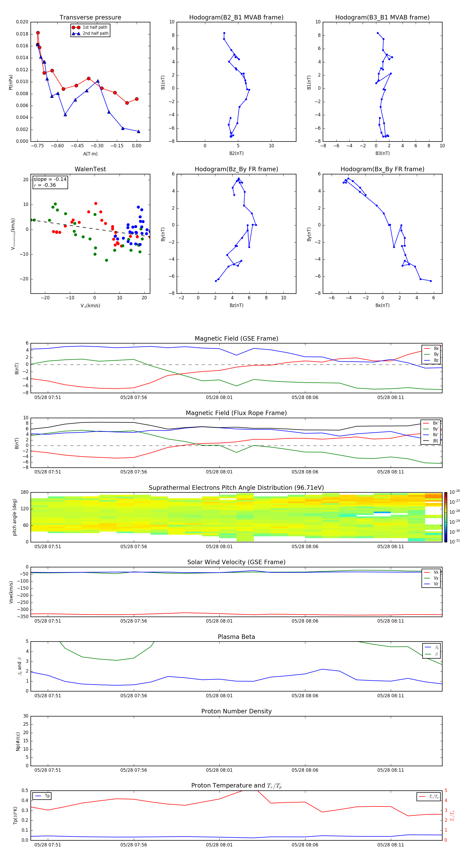Click the color bar tick label 10^-31
The height and width of the screenshot is (868, 473).
point(455,542)
